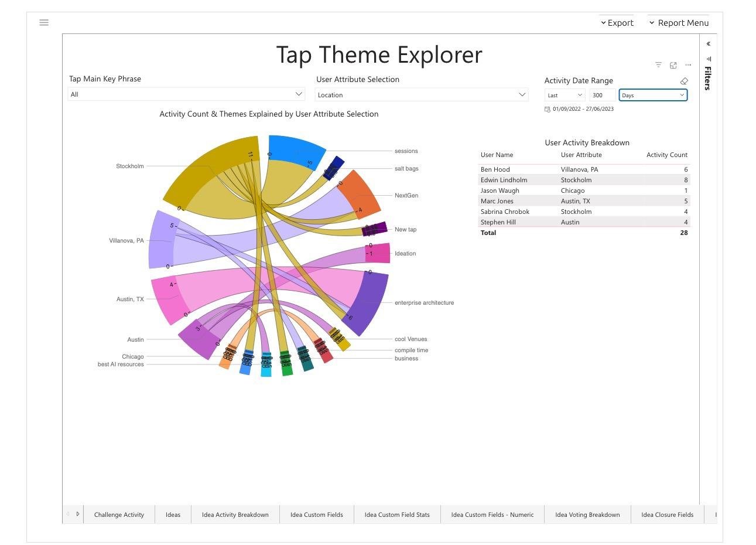Viewport: 756px width, 545px height.
Task: Open the Export menu
Action: click(617, 23)
